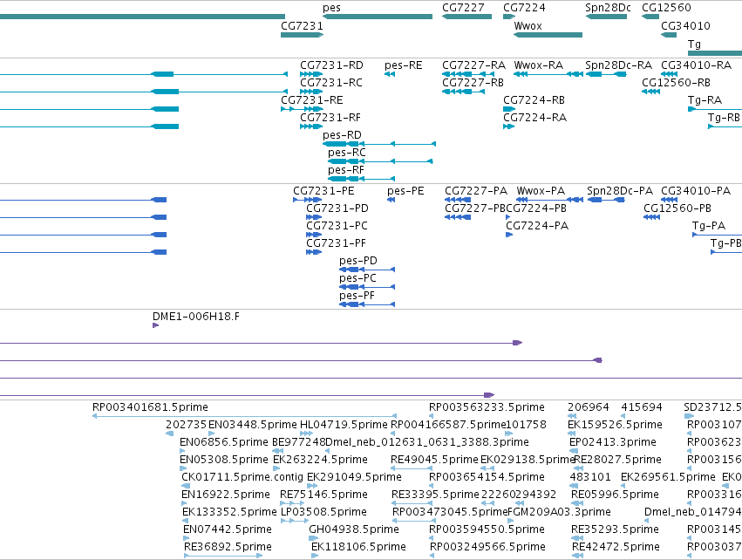Click EST RE49045.5prime
Viewport: 742px width, 560px height.
coord(434,460)
